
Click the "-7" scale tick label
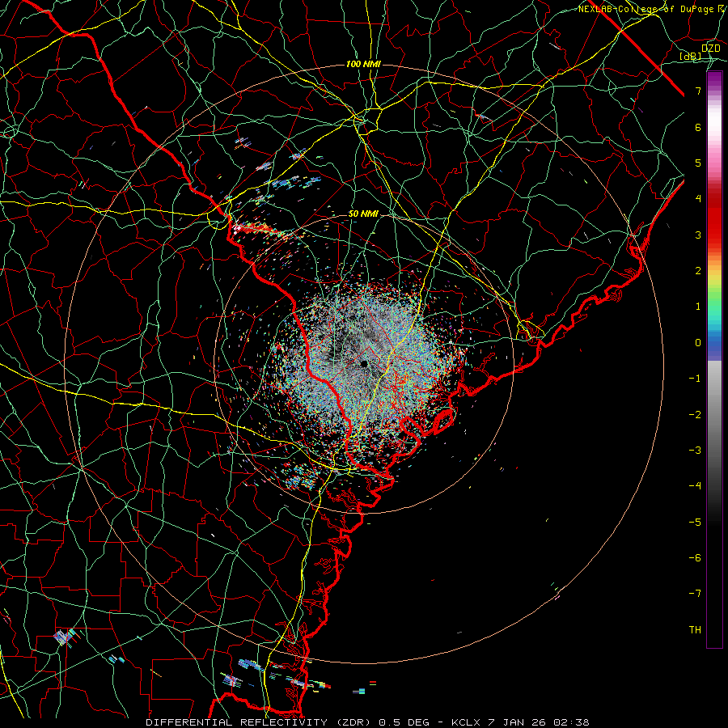[695, 594]
